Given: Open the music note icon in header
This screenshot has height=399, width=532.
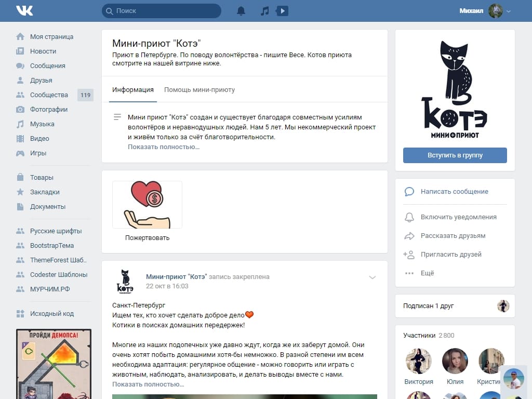Looking at the screenshot, I should coord(265,11).
